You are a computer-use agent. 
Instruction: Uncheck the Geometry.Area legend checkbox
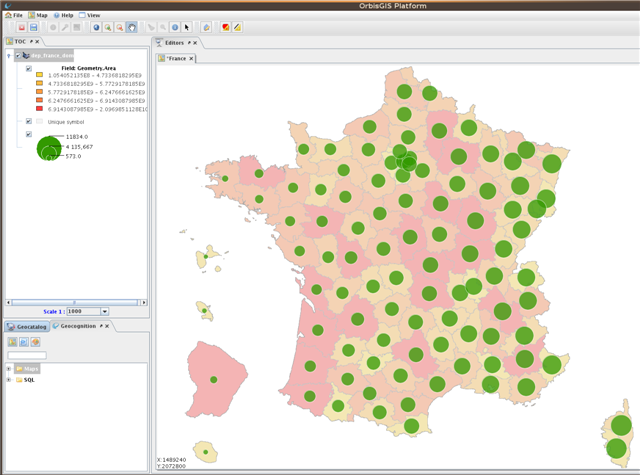pyautogui.click(x=29, y=68)
